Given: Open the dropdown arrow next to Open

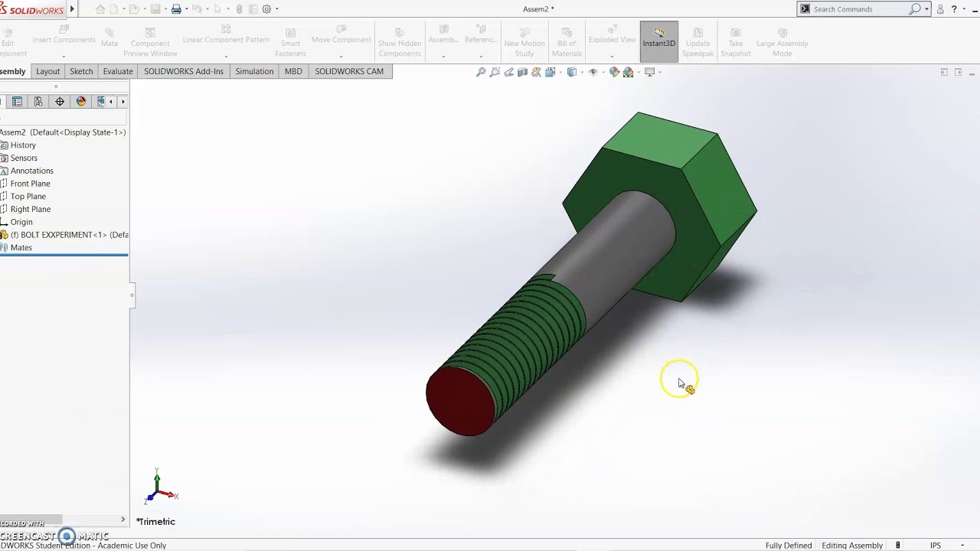Looking at the screenshot, I should pos(145,9).
